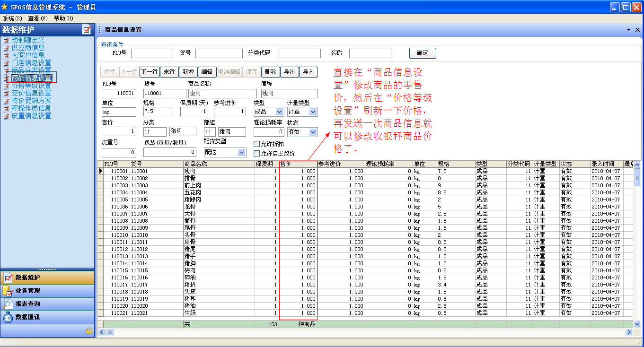Click the 售价 column header in grid

pos(298,164)
